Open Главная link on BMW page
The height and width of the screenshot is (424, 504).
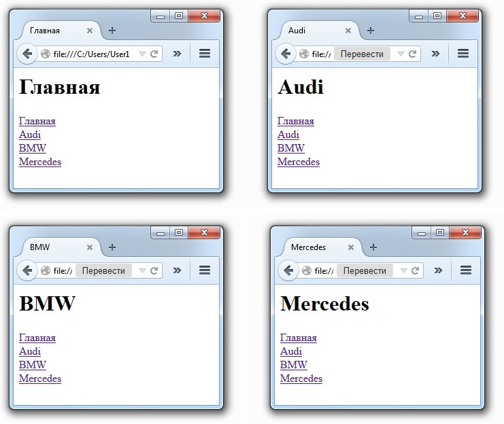point(37,338)
